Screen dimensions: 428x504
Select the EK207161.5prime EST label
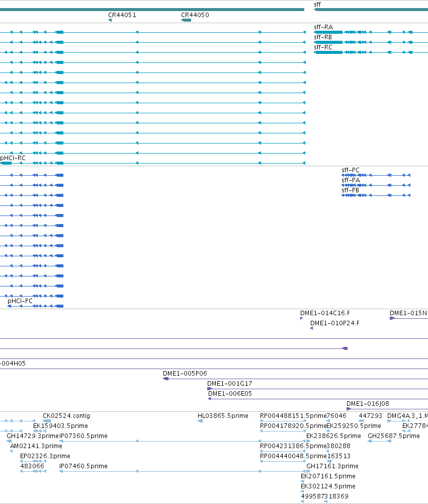coord(328,476)
